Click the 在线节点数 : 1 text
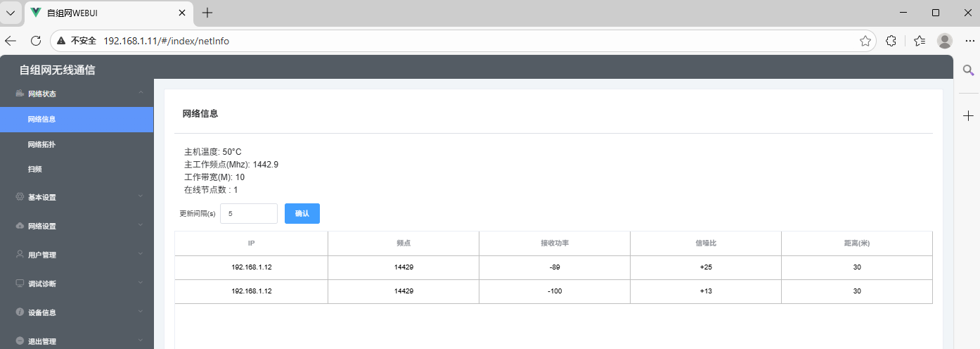Image resolution: width=980 pixels, height=349 pixels. [x=211, y=190]
